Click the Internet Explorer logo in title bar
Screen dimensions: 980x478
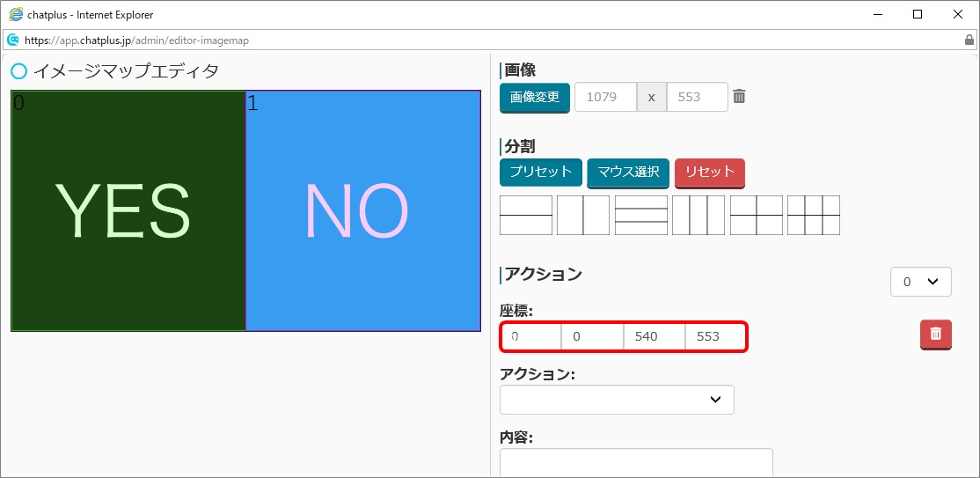pyautogui.click(x=15, y=14)
